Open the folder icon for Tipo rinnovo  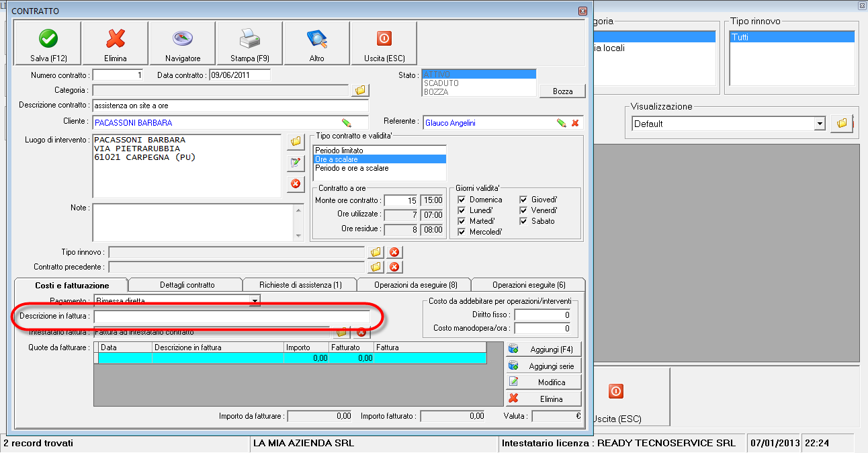376,252
